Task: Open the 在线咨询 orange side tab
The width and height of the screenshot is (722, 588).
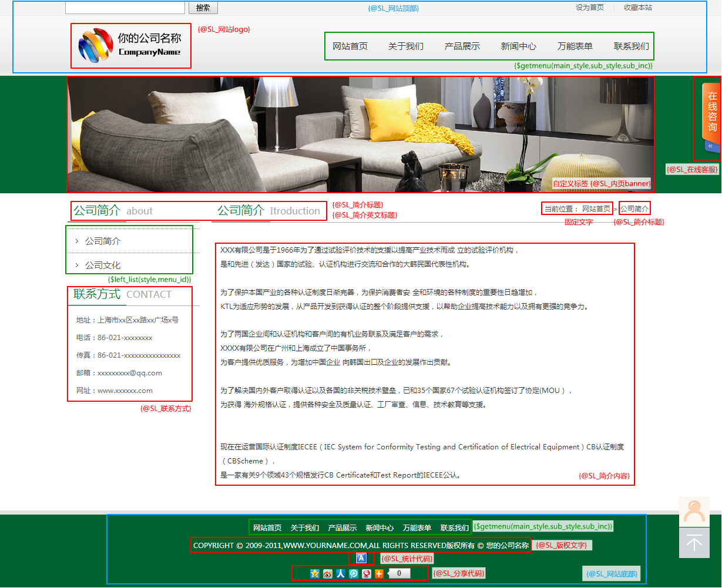Action: [x=711, y=112]
